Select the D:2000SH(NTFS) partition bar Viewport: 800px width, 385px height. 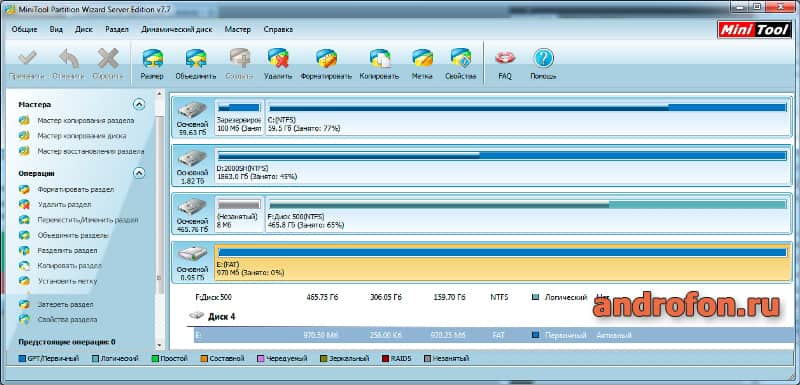click(503, 156)
